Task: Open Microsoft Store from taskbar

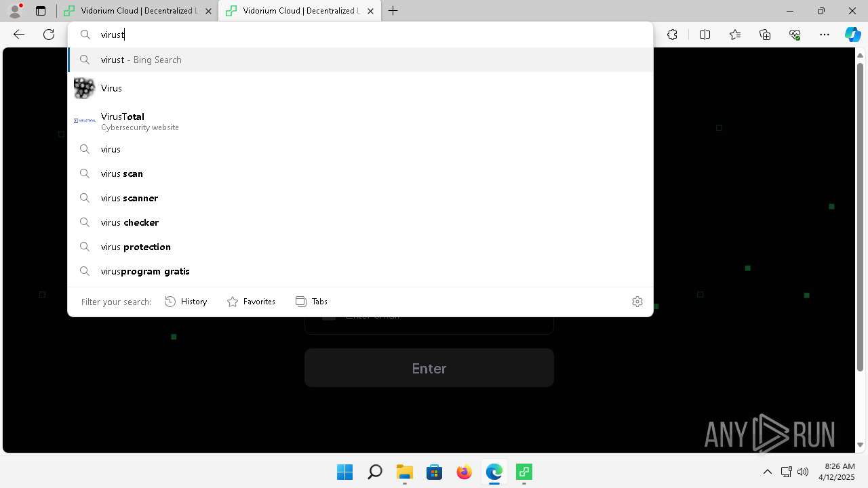Action: click(434, 472)
